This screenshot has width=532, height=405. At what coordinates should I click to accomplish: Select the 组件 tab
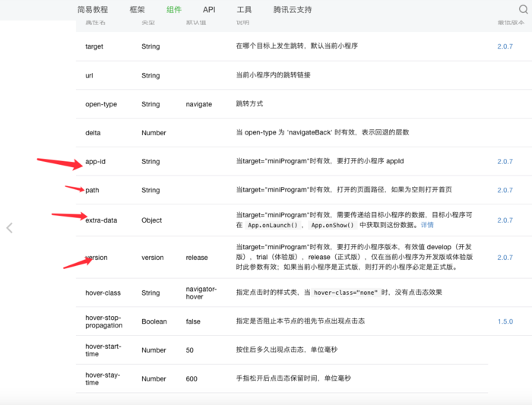point(174,10)
